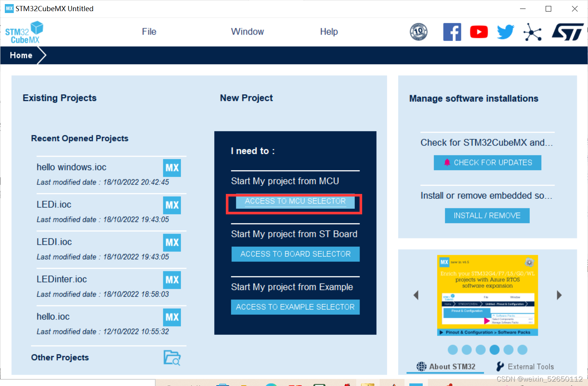Click the External Tools wrench icon
Viewport: 588px width, 386px height.
500,367
